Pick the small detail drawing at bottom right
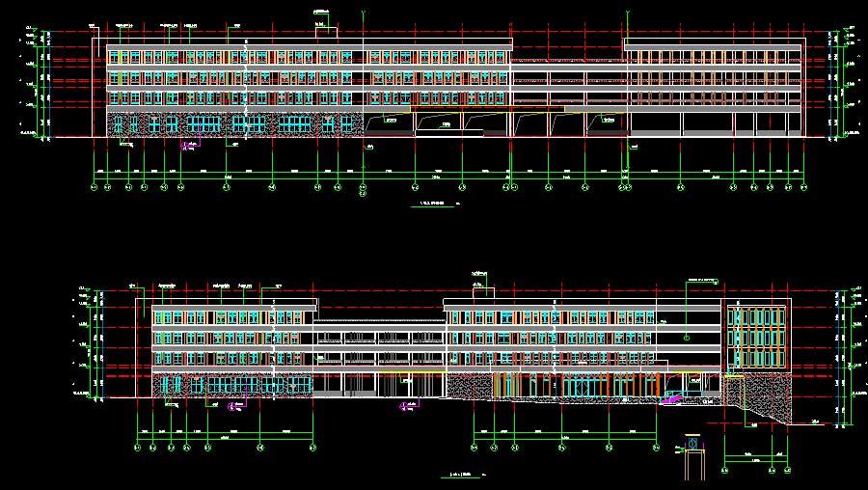This screenshot has width=868, height=490. (x=692, y=455)
